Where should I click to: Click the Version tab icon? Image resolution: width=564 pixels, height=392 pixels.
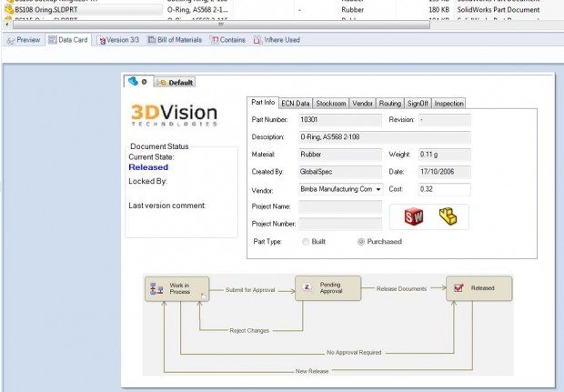click(x=102, y=40)
